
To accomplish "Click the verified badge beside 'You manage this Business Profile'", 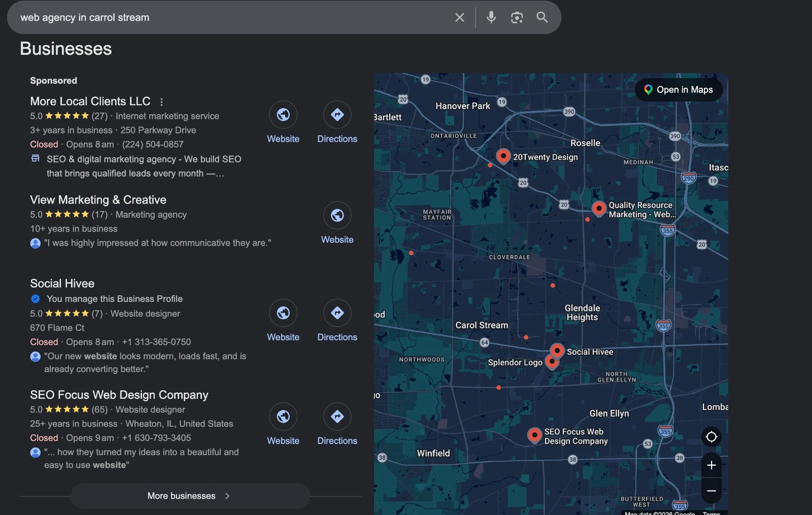I will pyautogui.click(x=36, y=299).
